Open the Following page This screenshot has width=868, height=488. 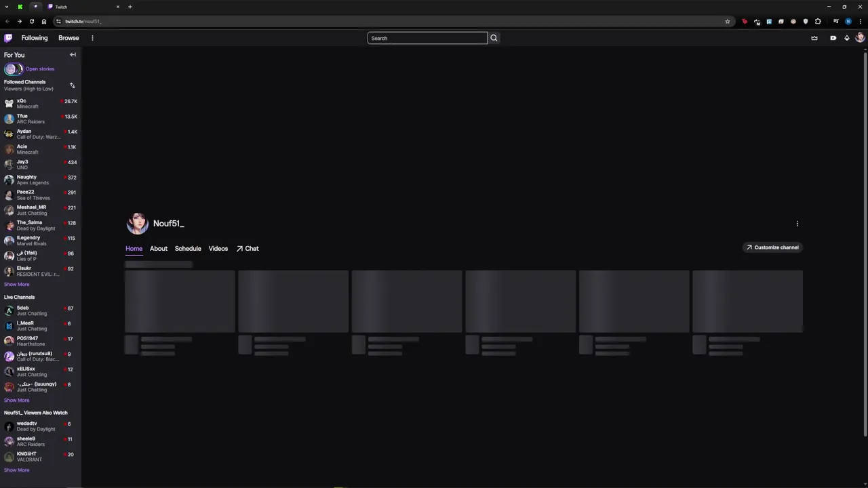click(x=35, y=38)
